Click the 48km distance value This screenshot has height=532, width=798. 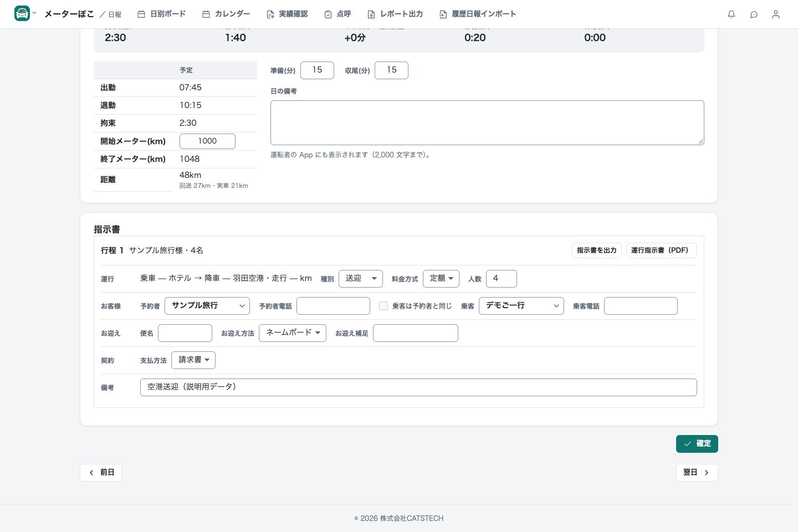190,175
